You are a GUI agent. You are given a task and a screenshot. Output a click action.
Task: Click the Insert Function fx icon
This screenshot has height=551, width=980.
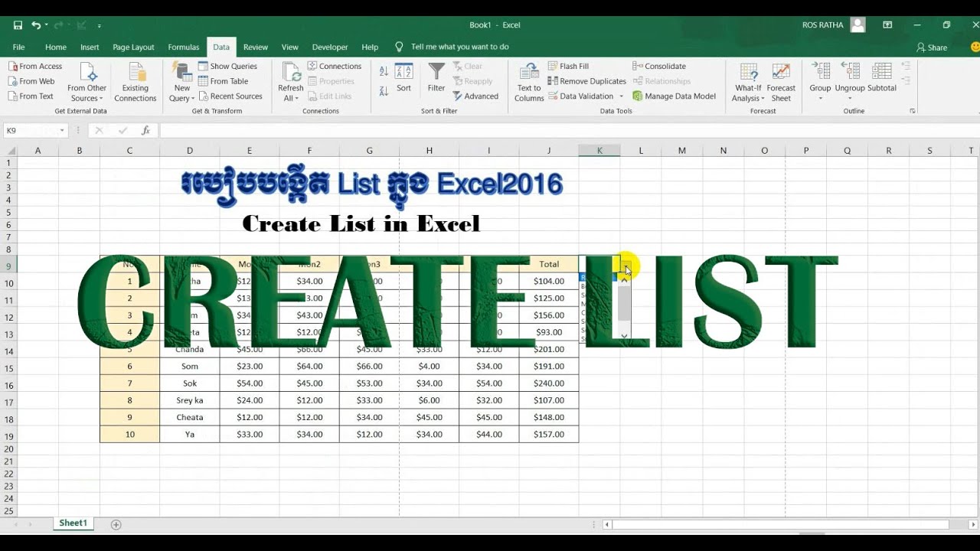click(145, 131)
